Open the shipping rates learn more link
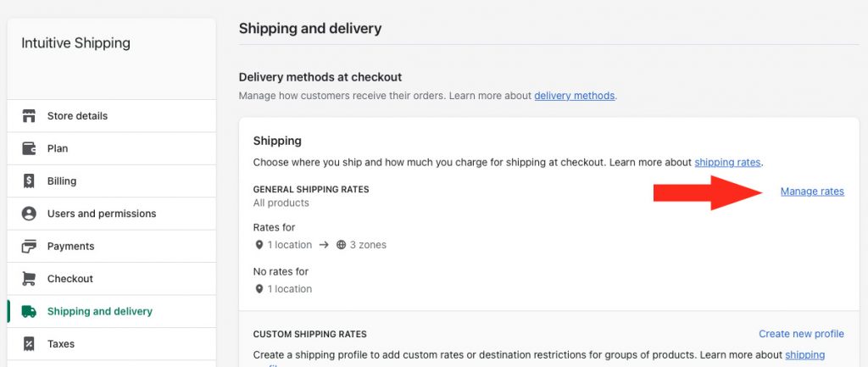This screenshot has width=868, height=367. pos(728,163)
